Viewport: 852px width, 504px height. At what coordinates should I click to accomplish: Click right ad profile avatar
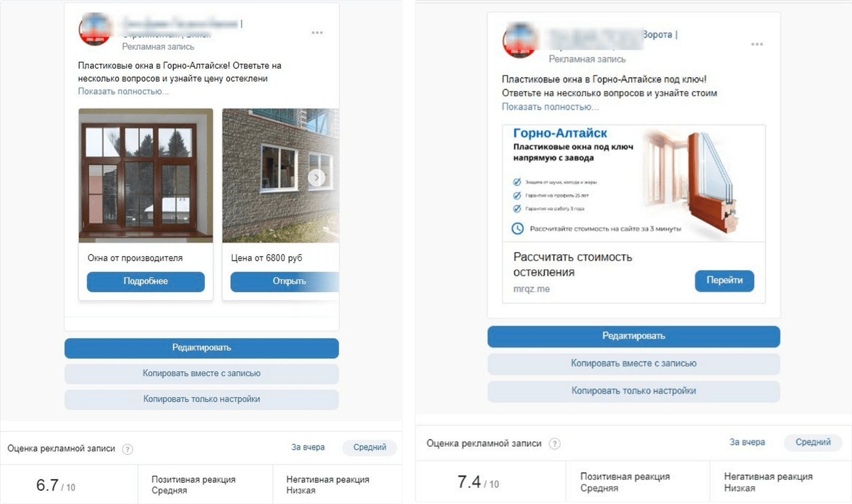[520, 41]
